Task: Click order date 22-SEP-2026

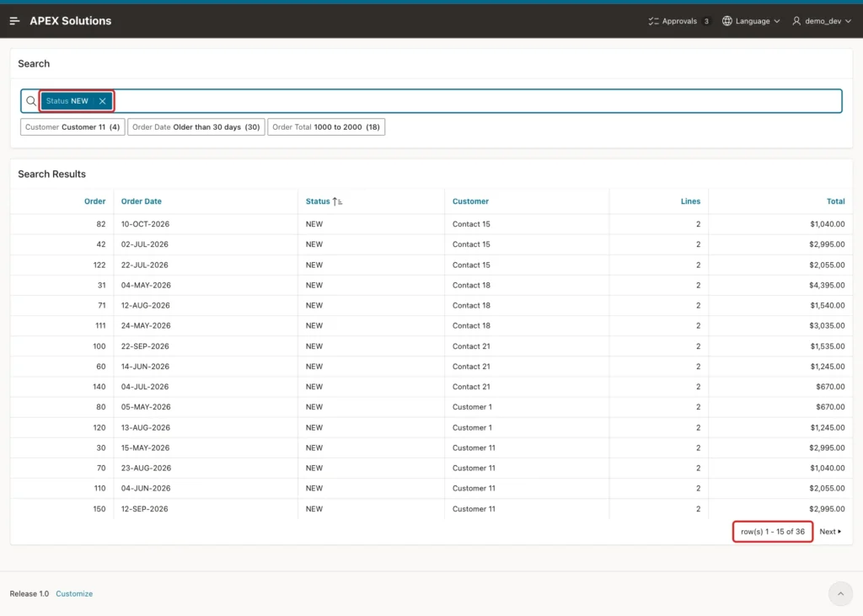Action: pyautogui.click(x=145, y=346)
